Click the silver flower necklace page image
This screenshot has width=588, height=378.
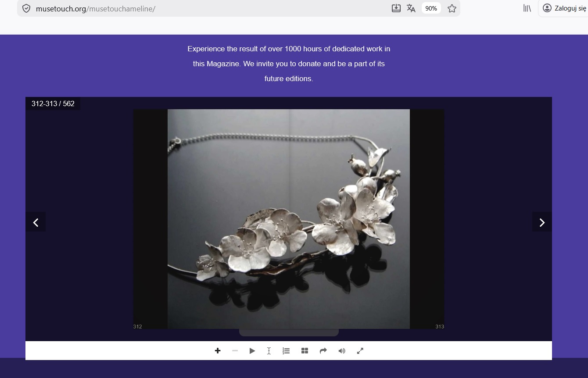(289, 219)
